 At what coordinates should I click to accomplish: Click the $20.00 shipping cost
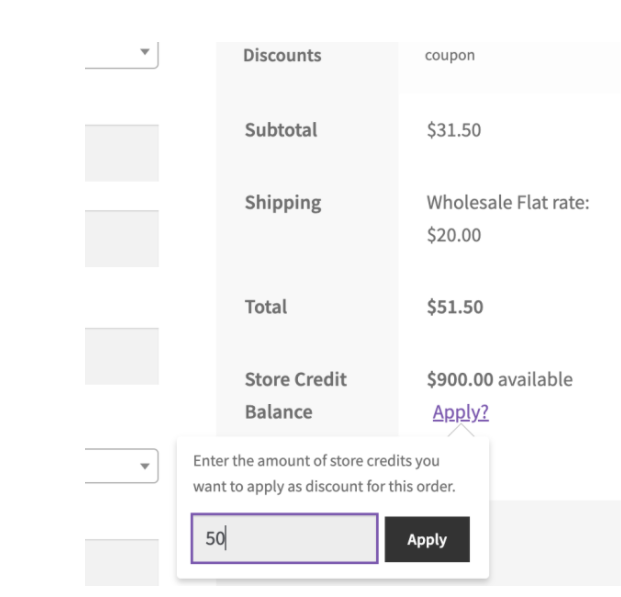pyautogui.click(x=454, y=236)
